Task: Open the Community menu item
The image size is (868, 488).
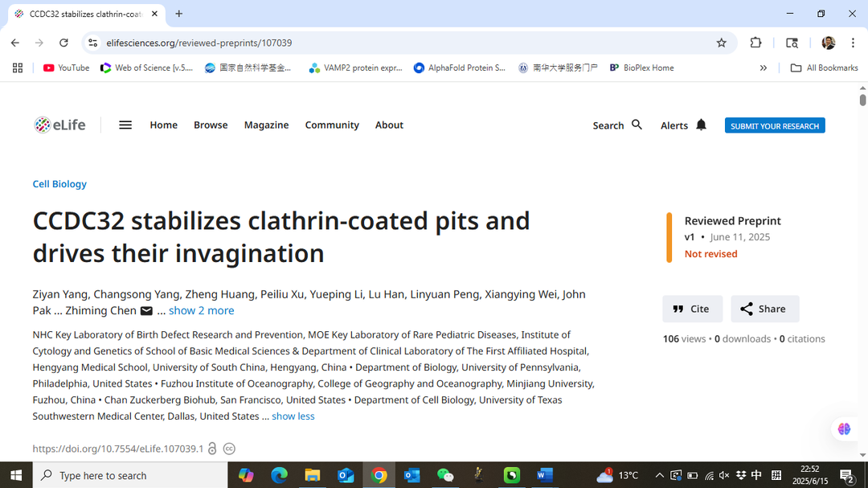Action: click(332, 125)
